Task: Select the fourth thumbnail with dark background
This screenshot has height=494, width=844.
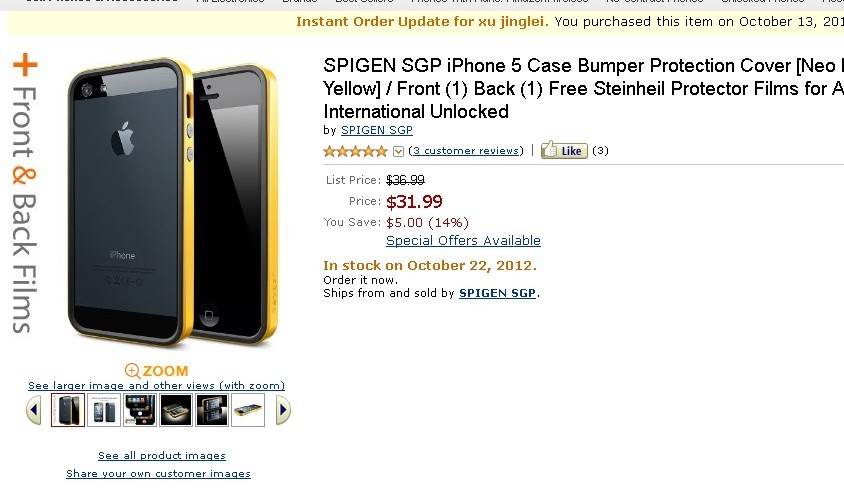Action: click(176, 410)
